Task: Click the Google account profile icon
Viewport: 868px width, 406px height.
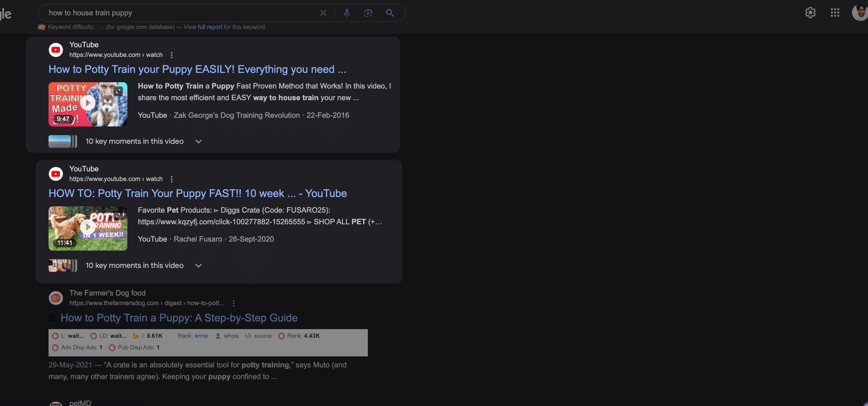Action: (858, 12)
